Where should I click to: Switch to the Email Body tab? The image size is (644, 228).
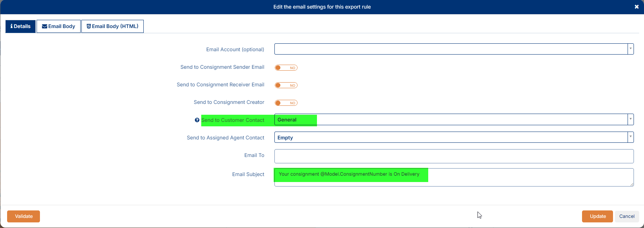[59, 26]
